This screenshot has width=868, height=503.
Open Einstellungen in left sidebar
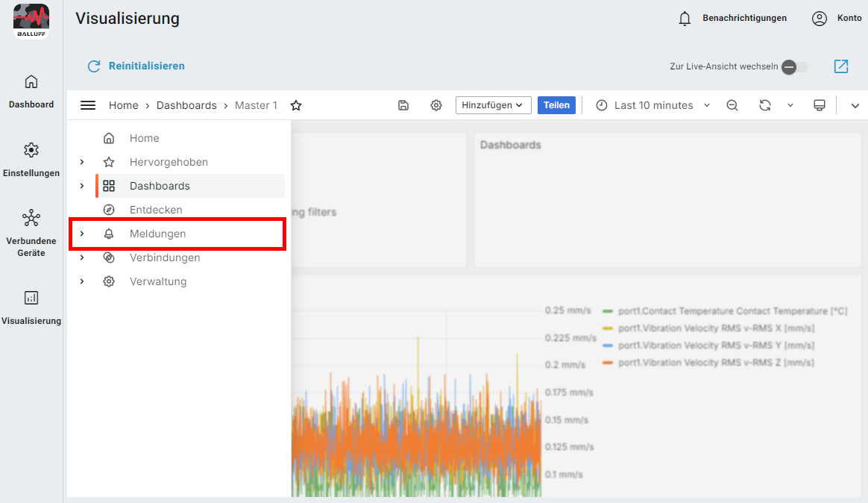(x=31, y=159)
